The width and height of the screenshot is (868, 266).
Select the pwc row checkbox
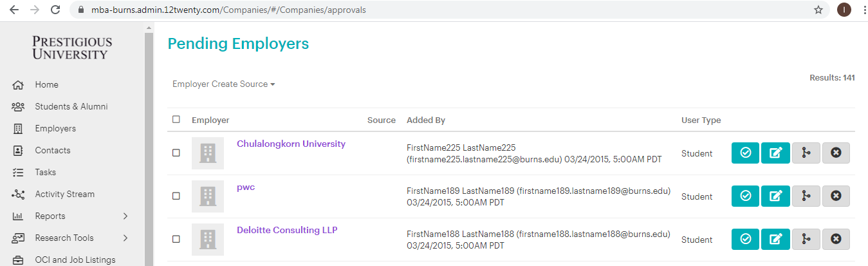point(176,196)
